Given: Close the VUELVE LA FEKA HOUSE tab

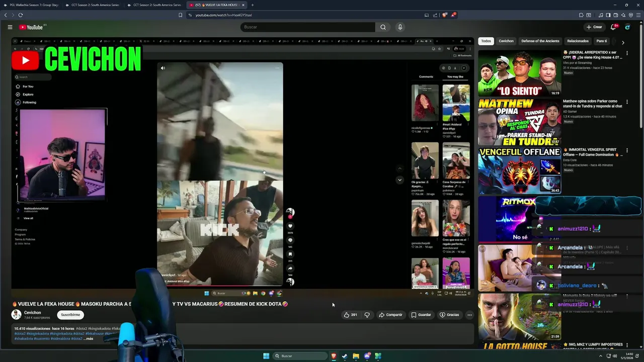Looking at the screenshot, I should point(243,5).
